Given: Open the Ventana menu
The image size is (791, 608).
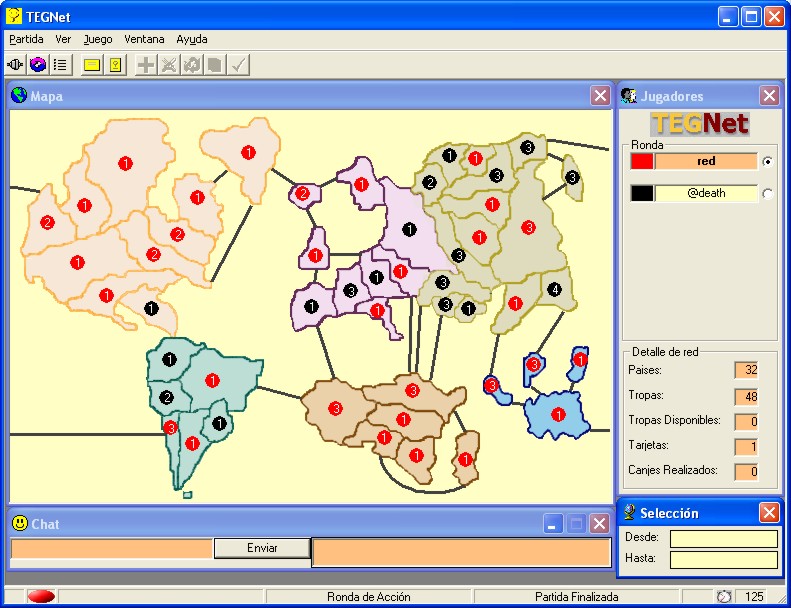Looking at the screenshot, I should point(144,39).
